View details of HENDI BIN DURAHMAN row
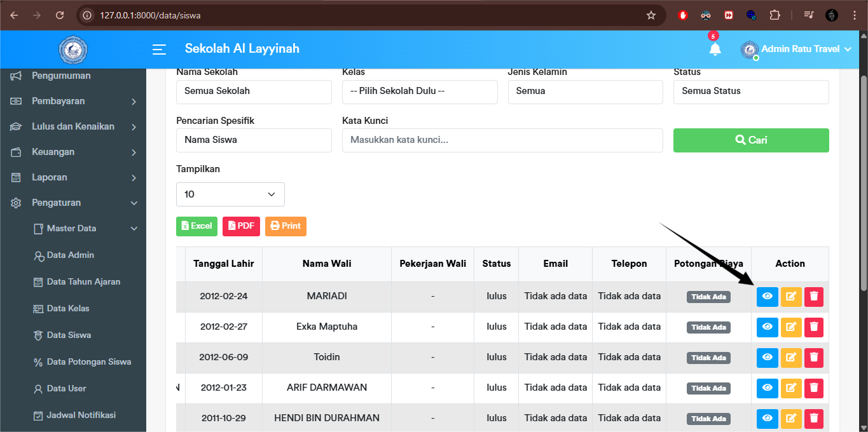Viewport: 868px width, 432px height. [767, 419]
